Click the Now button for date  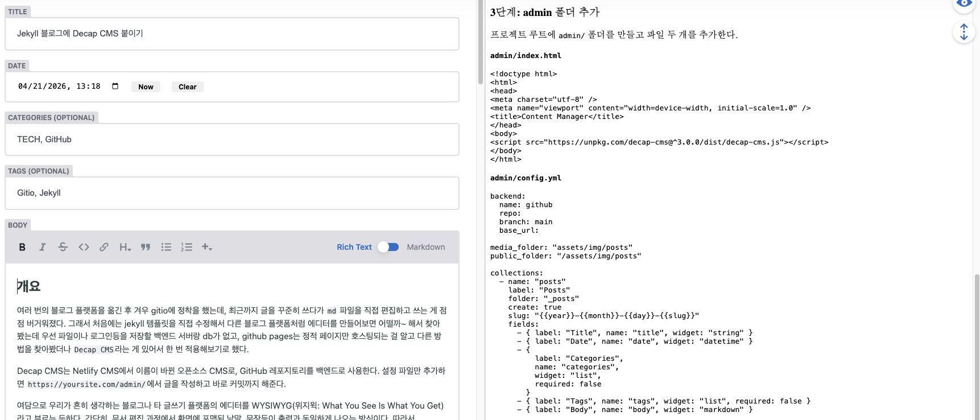(146, 87)
